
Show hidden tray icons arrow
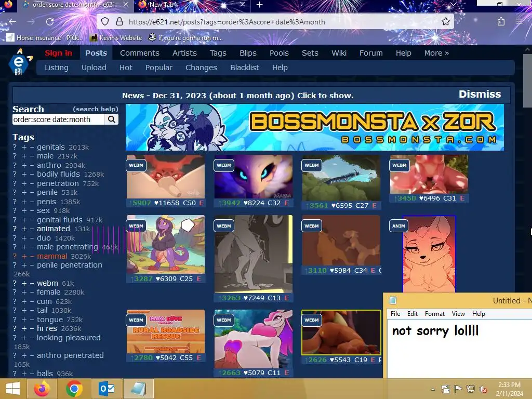(x=433, y=389)
